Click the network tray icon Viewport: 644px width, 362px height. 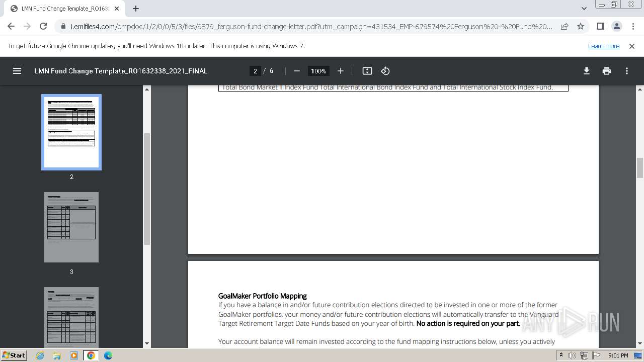point(584,355)
